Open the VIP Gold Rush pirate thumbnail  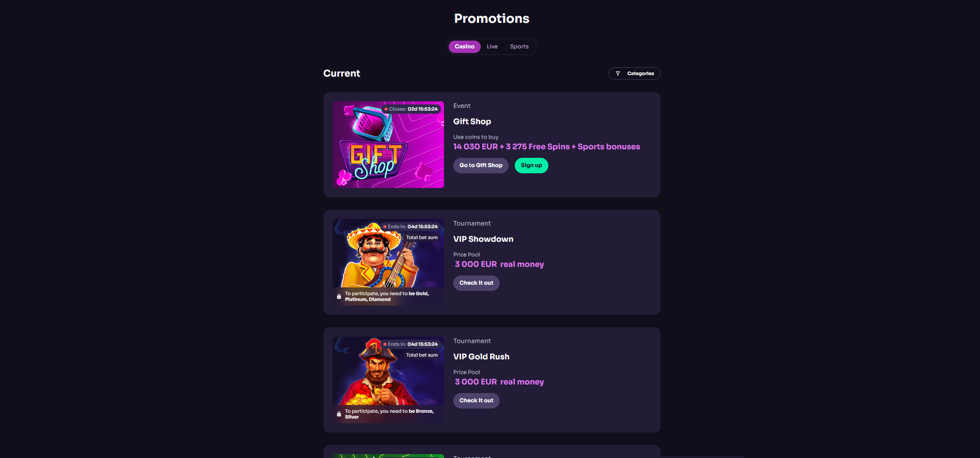pyautogui.click(x=388, y=380)
